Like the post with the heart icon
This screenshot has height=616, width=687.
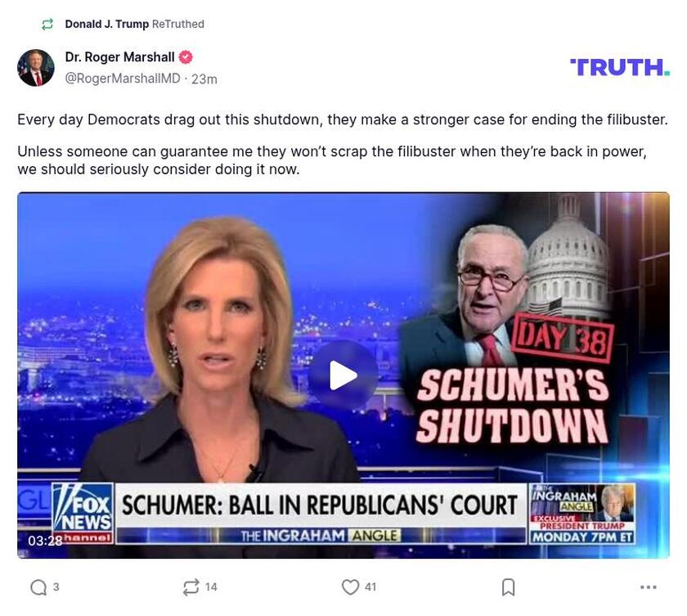tap(350, 587)
